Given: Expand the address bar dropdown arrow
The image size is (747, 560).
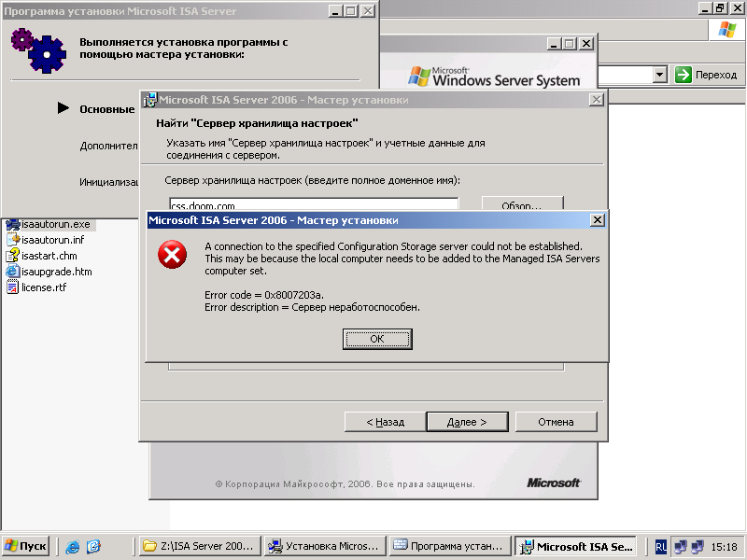Looking at the screenshot, I should [x=660, y=75].
